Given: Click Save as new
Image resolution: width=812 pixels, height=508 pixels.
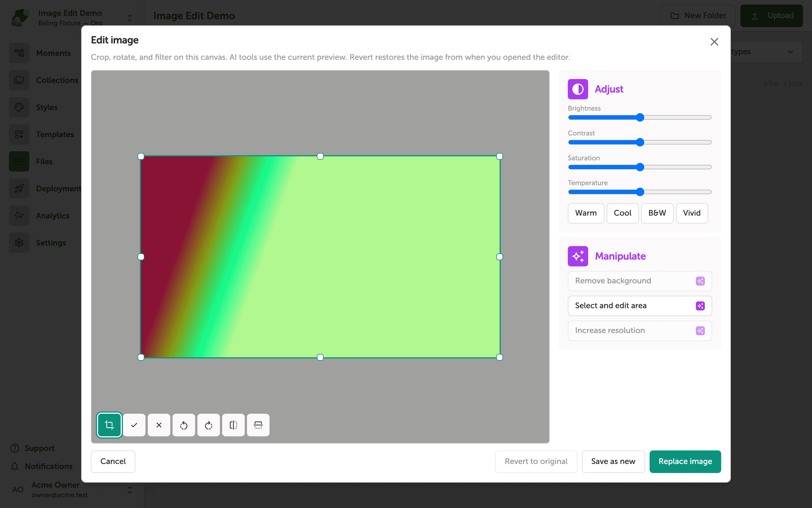Looking at the screenshot, I should 613,461.
